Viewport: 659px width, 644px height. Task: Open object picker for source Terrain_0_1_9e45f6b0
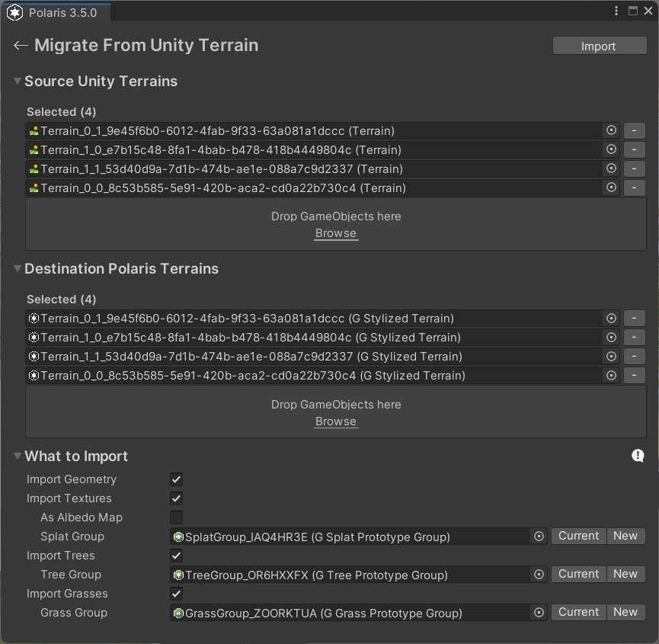click(611, 130)
